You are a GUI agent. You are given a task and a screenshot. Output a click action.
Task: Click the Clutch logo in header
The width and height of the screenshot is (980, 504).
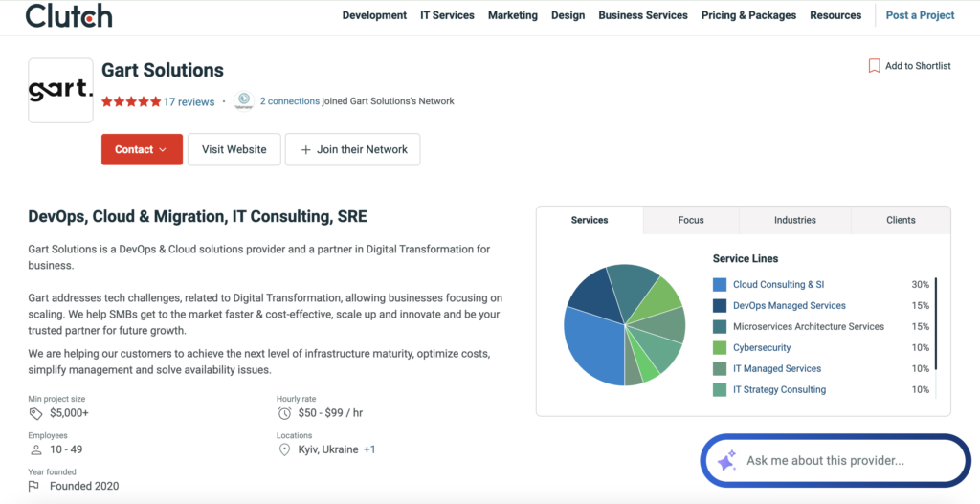pos(69,16)
